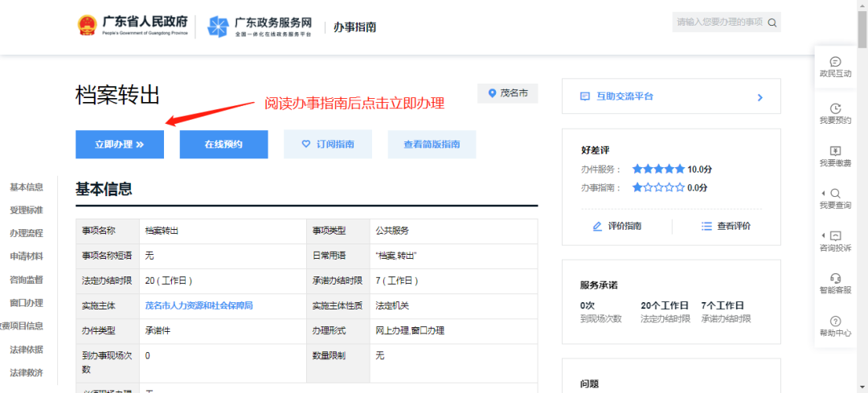Subscribe via 订阅指南 heart button
868x393 pixels.
pos(327,145)
